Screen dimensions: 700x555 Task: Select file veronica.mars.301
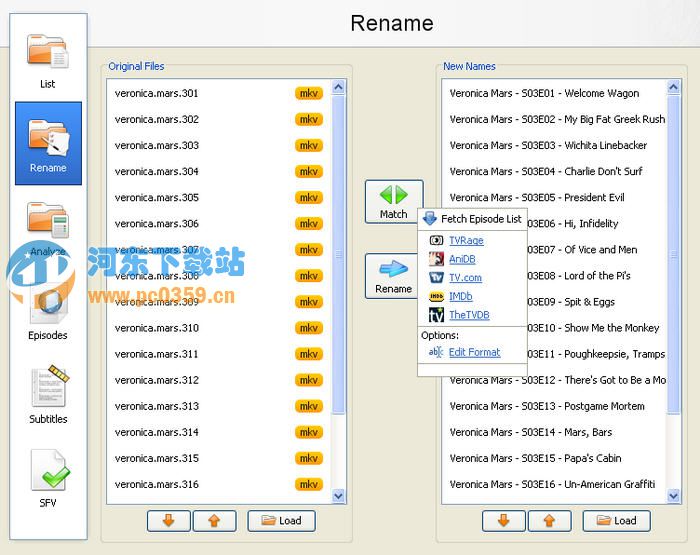pyautogui.click(x=219, y=93)
